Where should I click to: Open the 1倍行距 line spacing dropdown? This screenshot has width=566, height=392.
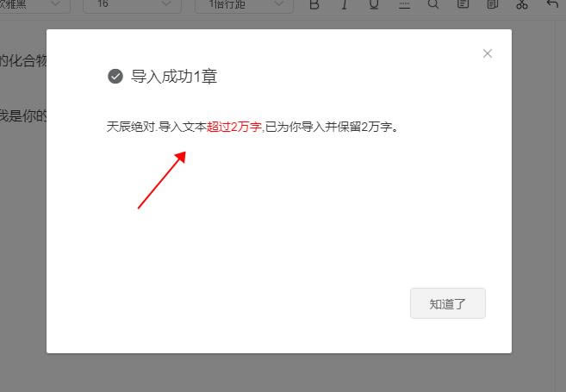pos(244,5)
